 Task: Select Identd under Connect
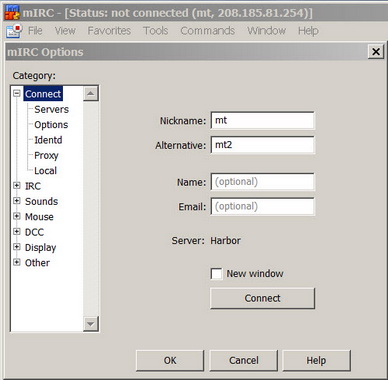pyautogui.click(x=48, y=140)
